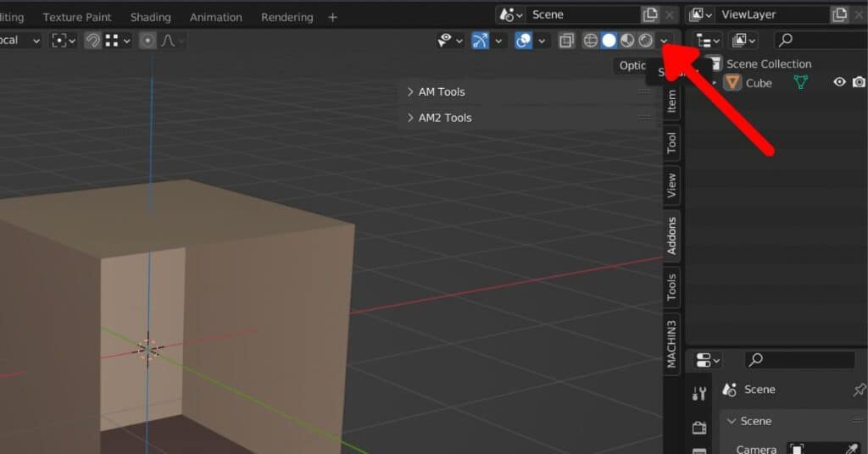This screenshot has height=454, width=868.
Task: Pin the Scene properties panel
Action: pyautogui.click(x=859, y=390)
